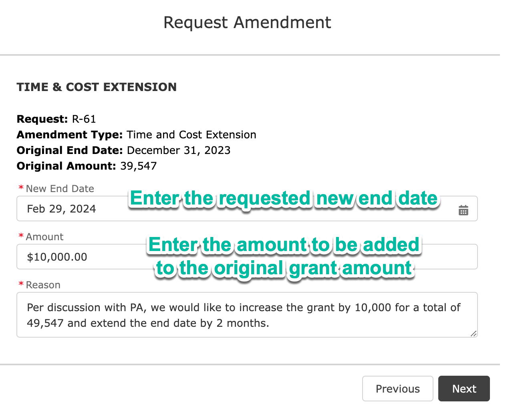
Task: Click the New End Date input field
Action: pos(247,209)
